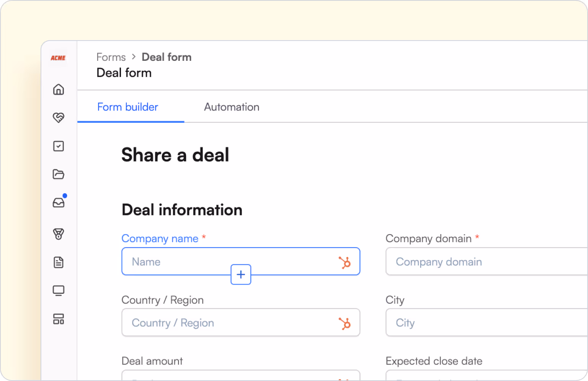Click the City input field
The image size is (588, 381).
[487, 323]
